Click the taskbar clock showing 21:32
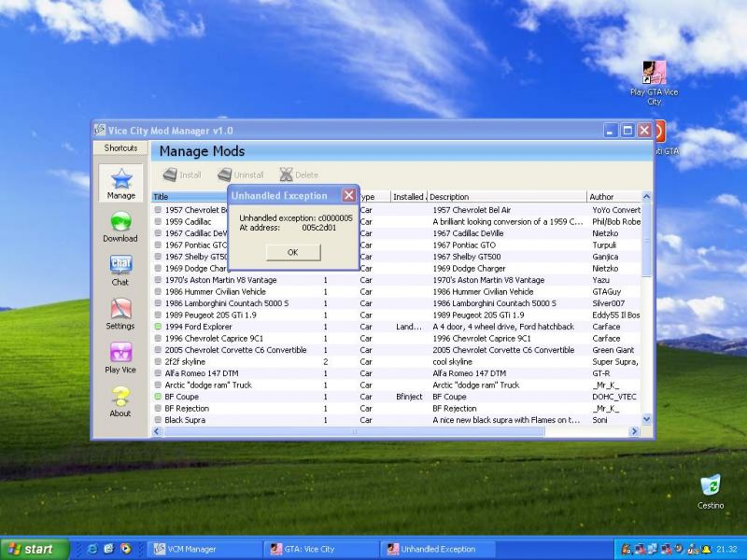Viewport: 747px width, 560px height. pyautogui.click(x=726, y=549)
